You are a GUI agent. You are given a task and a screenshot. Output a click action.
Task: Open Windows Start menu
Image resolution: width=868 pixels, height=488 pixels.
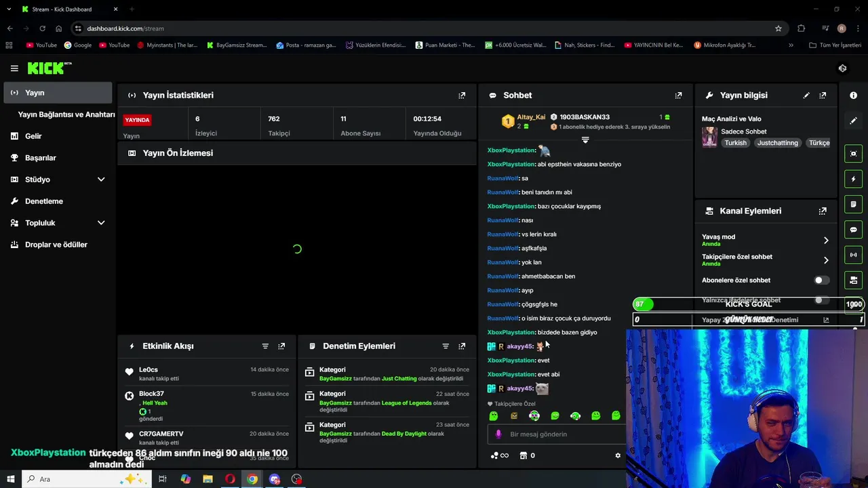point(11,479)
